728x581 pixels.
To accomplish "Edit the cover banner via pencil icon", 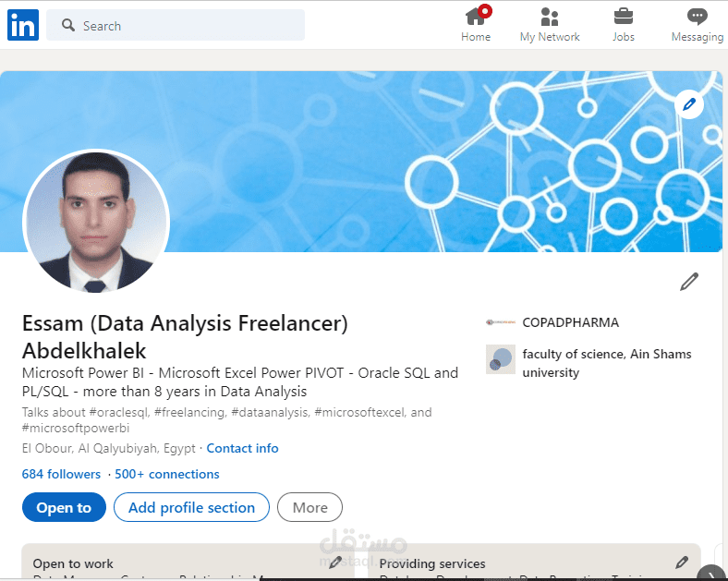I will [689, 104].
